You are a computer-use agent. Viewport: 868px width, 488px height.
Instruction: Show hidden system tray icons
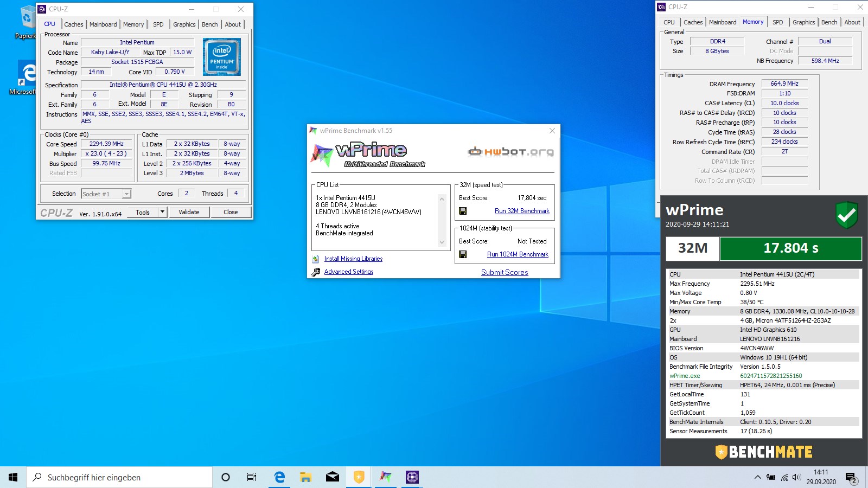click(x=757, y=477)
